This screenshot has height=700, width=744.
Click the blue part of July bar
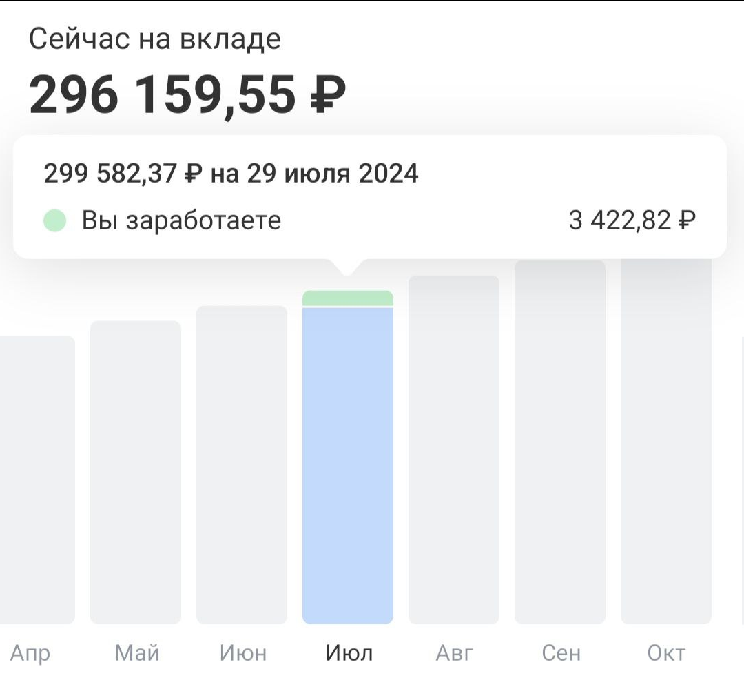click(348, 465)
